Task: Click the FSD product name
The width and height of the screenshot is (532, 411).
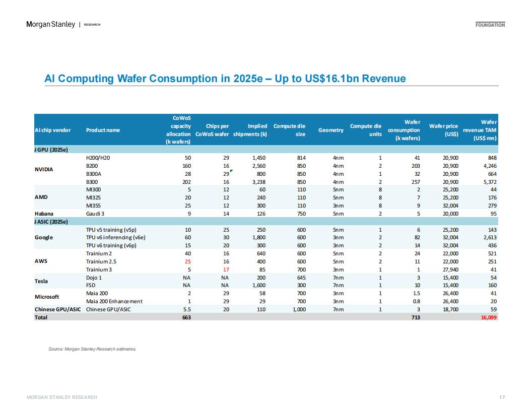Action: pos(91,285)
